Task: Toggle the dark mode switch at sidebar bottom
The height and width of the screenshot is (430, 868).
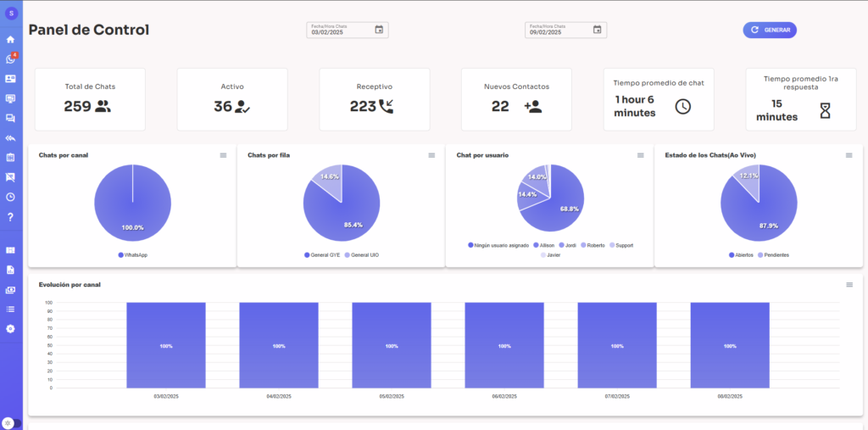Action: tap(11, 422)
